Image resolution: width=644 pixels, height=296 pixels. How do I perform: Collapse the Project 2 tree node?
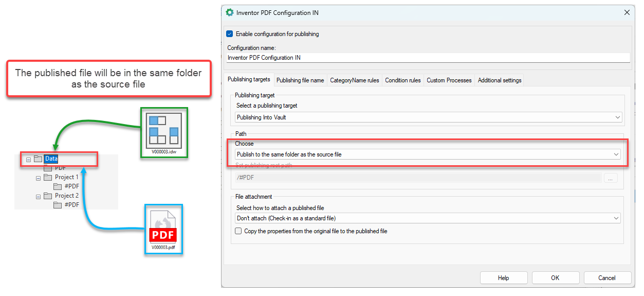point(38,196)
